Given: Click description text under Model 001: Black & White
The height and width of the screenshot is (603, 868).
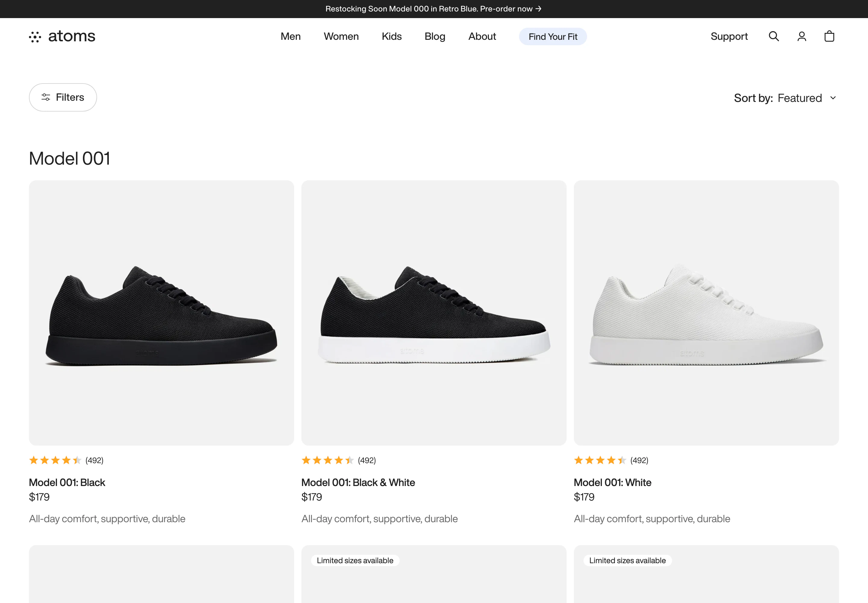Looking at the screenshot, I should click(x=380, y=519).
